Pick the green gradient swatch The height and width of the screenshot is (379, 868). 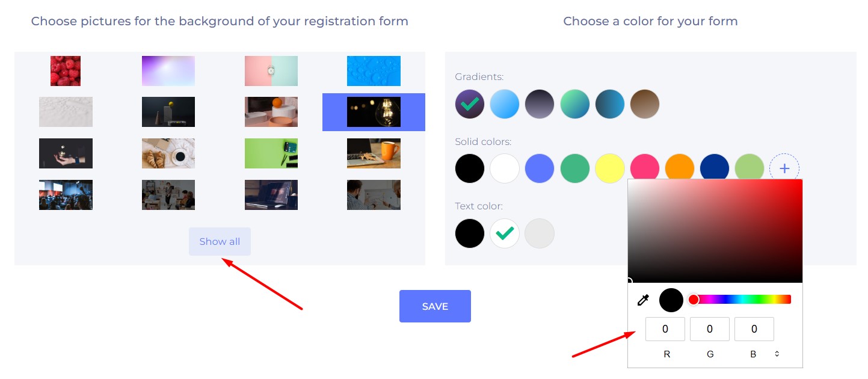(x=574, y=105)
